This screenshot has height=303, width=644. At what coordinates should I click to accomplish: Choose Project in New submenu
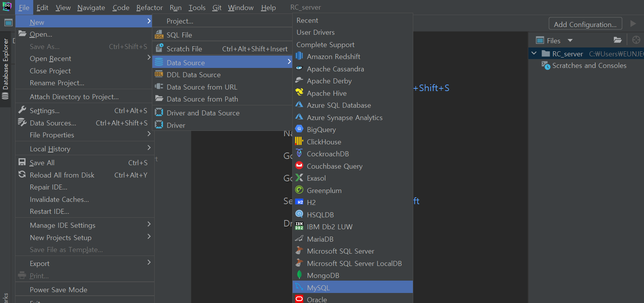tap(222, 21)
